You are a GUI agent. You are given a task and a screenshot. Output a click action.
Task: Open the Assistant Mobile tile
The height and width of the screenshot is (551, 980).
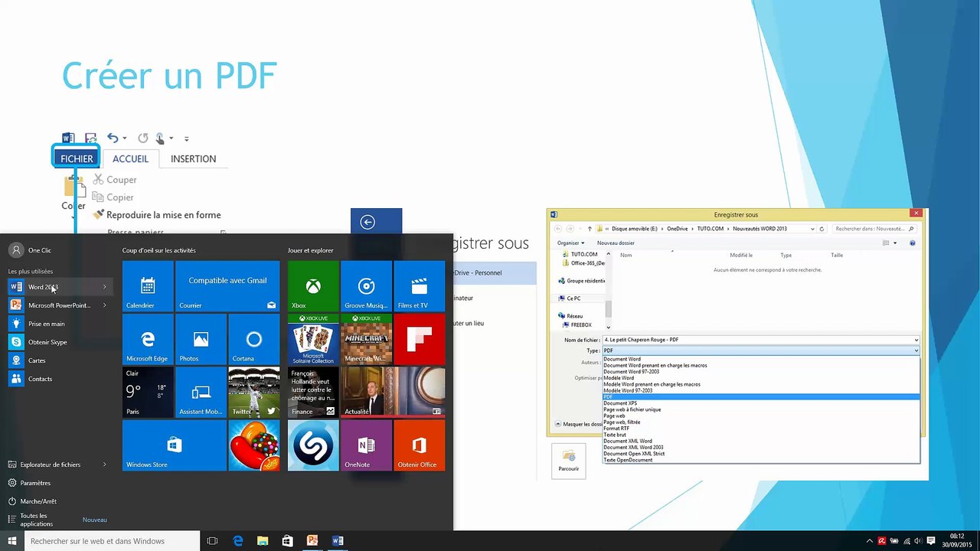201,393
